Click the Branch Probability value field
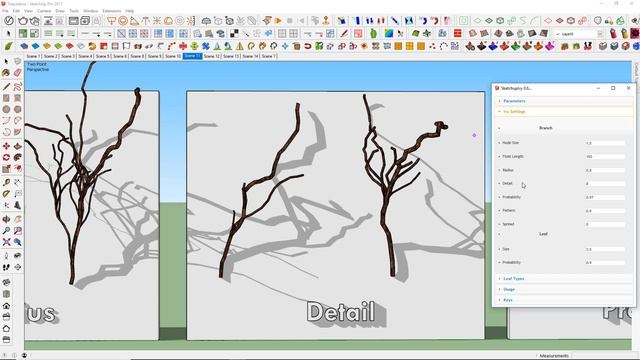This screenshot has width=640, height=360. [605, 197]
